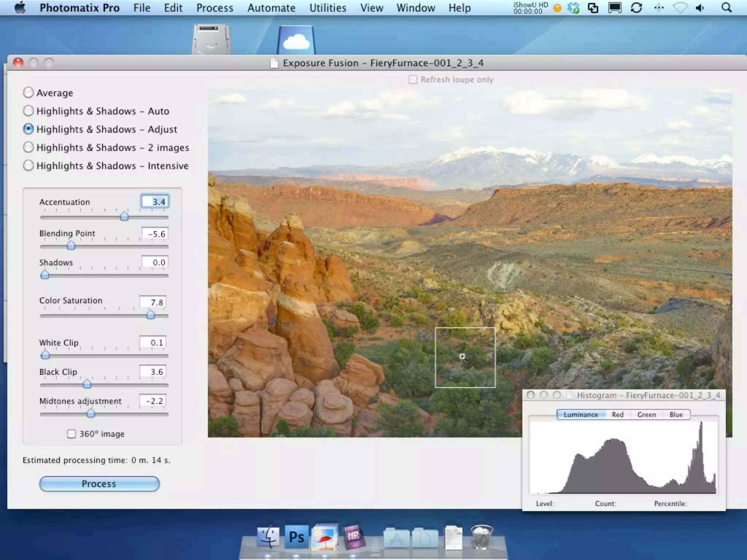Open the Trash in the dock
Image resolution: width=747 pixels, height=560 pixels.
[x=481, y=537]
